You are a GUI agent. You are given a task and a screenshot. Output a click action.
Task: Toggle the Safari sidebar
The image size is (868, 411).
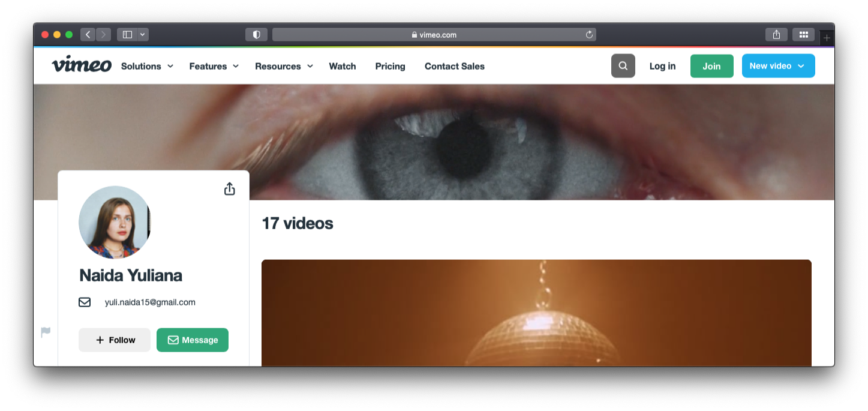coord(127,35)
